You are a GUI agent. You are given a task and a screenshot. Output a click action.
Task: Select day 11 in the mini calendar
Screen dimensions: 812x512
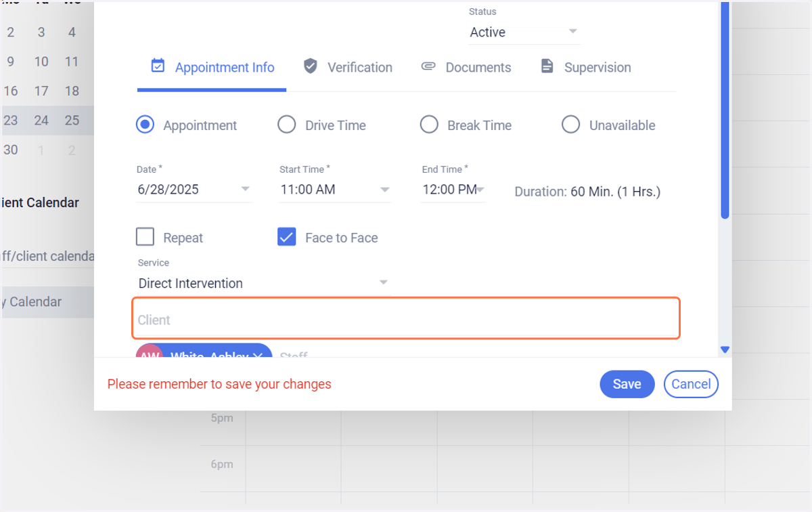72,62
